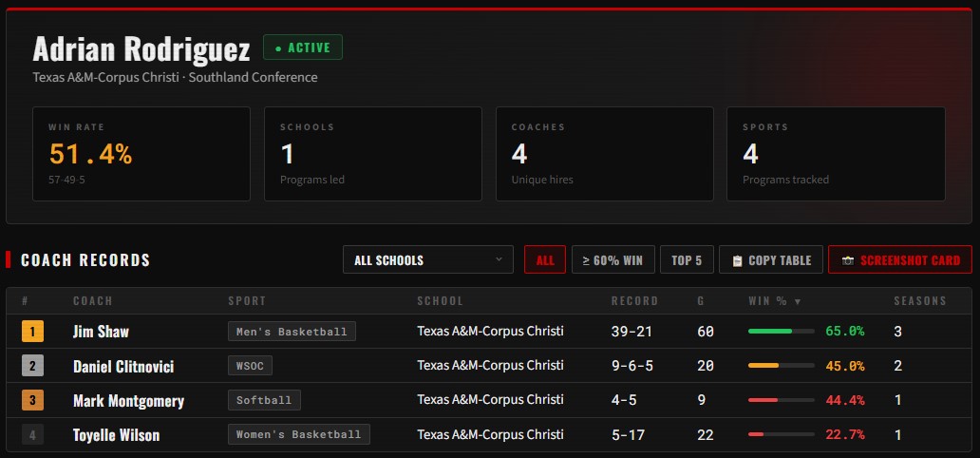The width and height of the screenshot is (980, 458).
Task: Click the ACTIVE status badge
Action: [x=303, y=48]
